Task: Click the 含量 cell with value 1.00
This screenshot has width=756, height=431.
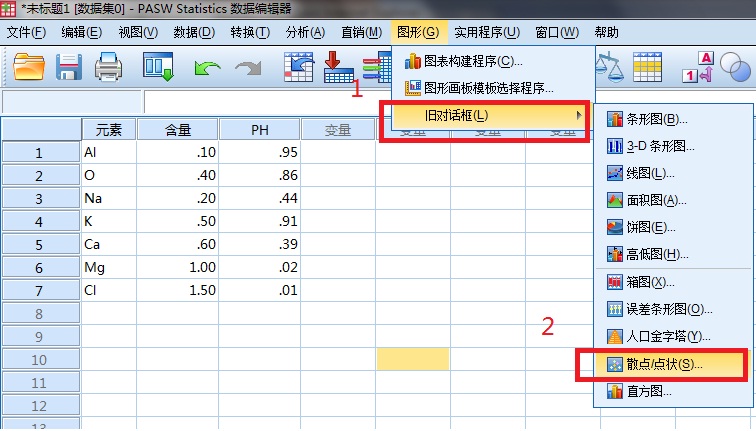Action: tap(178, 268)
